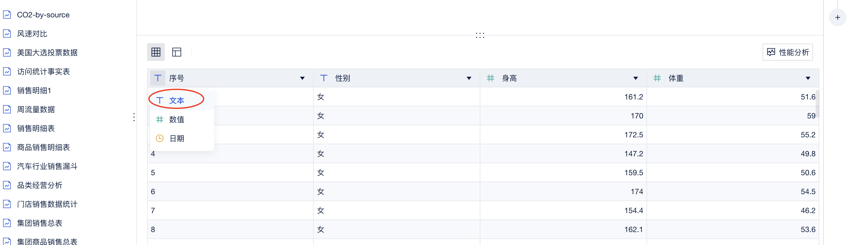
Task: Open the 销售明细表 dataset
Action: point(36,128)
